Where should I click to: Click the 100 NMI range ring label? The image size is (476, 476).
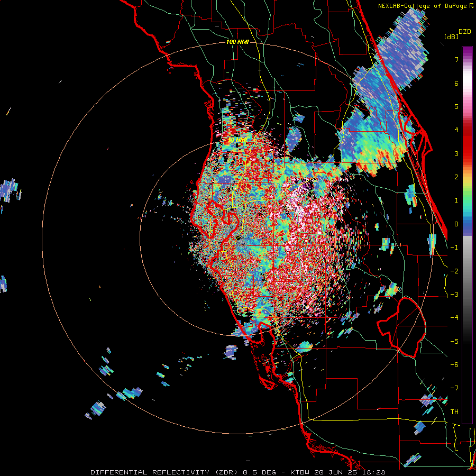(237, 42)
